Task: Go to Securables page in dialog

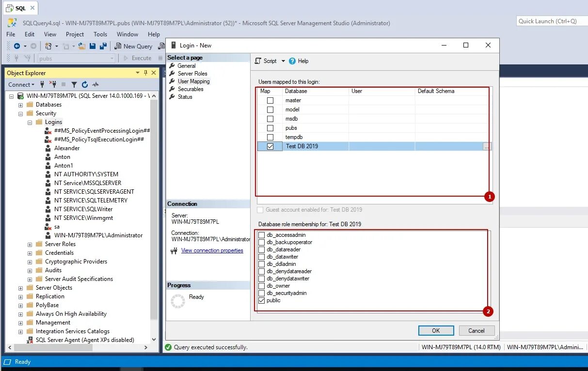Action: point(191,89)
